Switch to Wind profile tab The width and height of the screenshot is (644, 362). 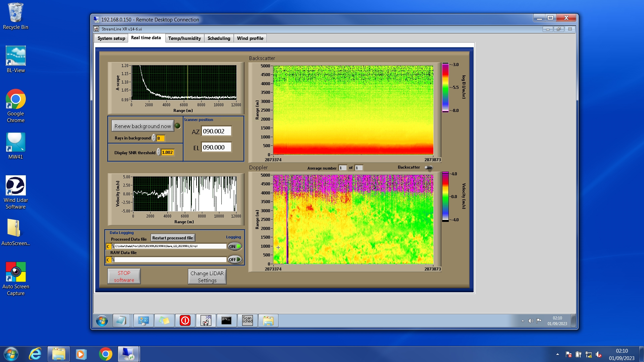(250, 38)
